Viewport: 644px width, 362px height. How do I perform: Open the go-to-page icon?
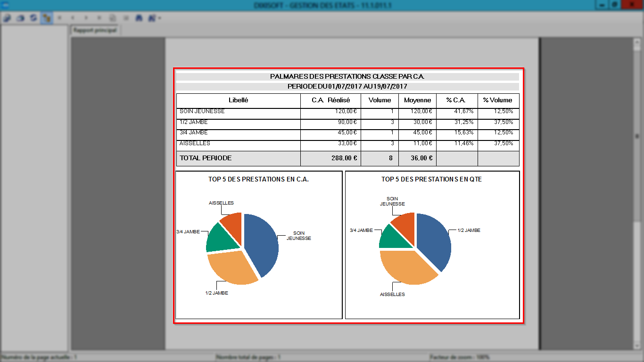coord(113,18)
